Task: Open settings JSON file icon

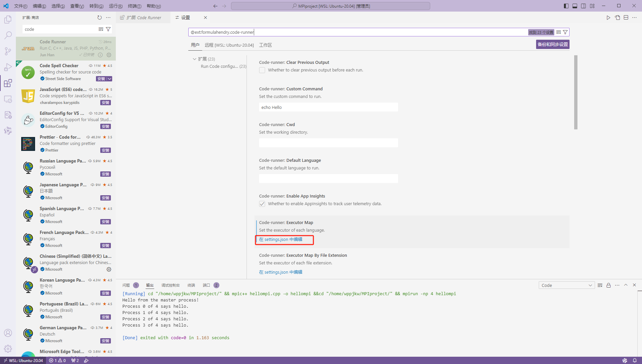Action: click(617, 18)
